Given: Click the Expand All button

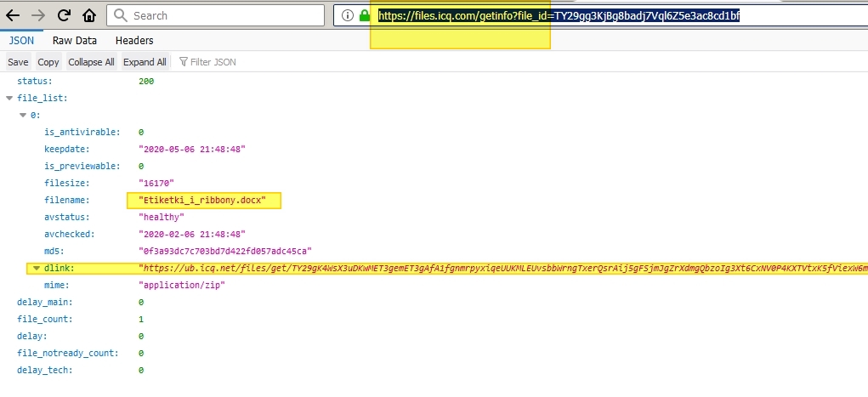Looking at the screenshot, I should (x=145, y=62).
